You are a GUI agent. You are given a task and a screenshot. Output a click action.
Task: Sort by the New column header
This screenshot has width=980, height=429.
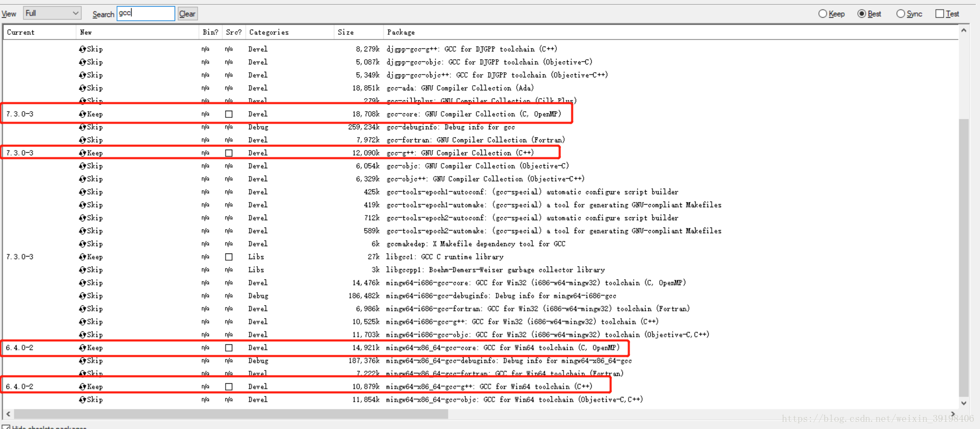click(x=137, y=32)
